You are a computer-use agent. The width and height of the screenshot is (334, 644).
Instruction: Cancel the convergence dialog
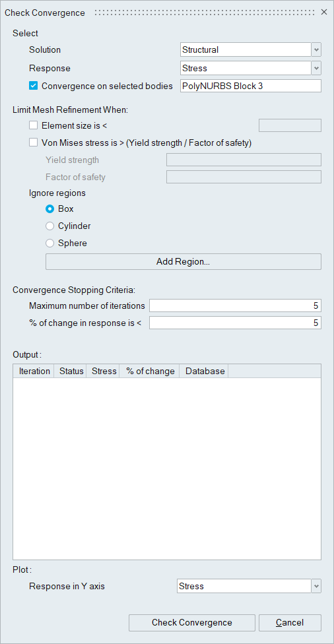(x=290, y=622)
